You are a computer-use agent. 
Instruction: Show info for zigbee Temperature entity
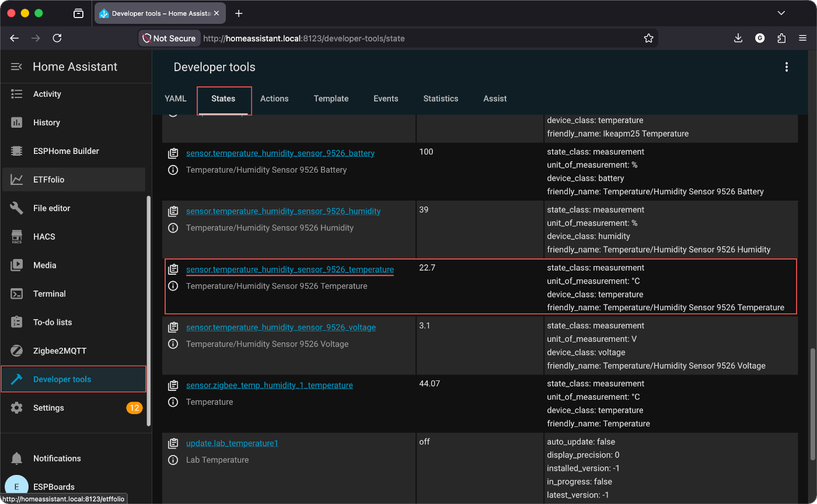pyautogui.click(x=173, y=402)
